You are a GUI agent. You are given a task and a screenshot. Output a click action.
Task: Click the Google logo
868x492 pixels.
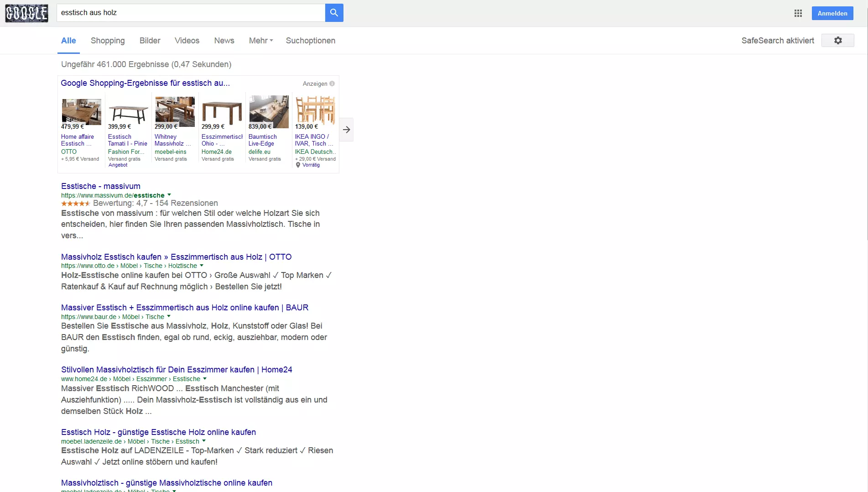click(x=26, y=13)
